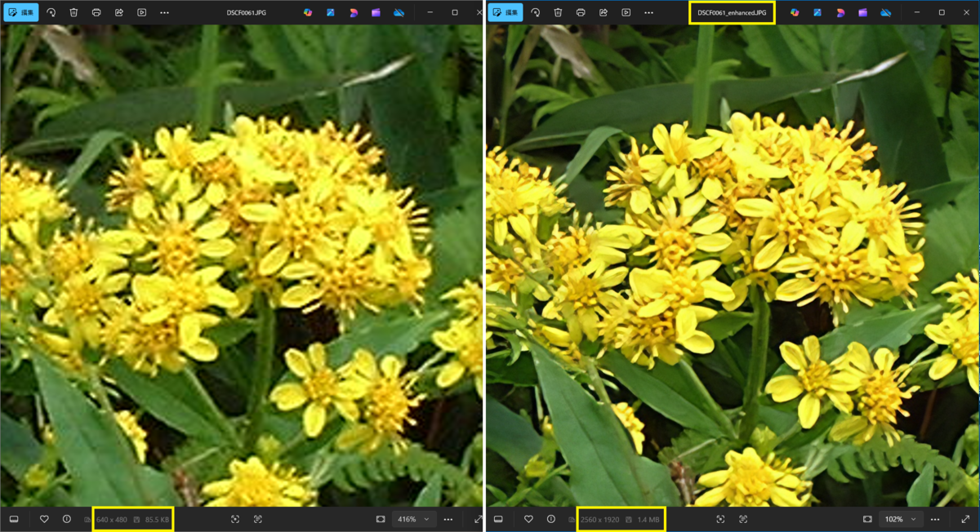
Task: Minimize the DSCF0061_enhanced.JPG window
Action: click(x=918, y=12)
